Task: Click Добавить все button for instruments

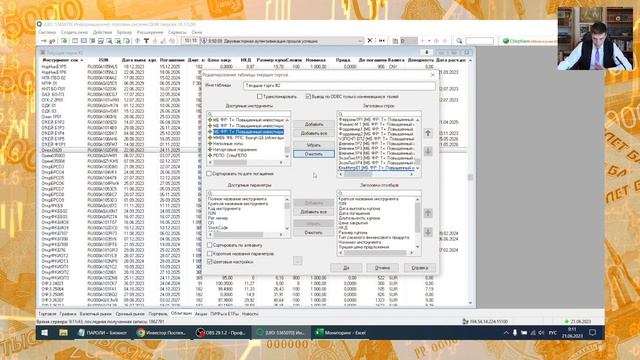Action: [313, 133]
